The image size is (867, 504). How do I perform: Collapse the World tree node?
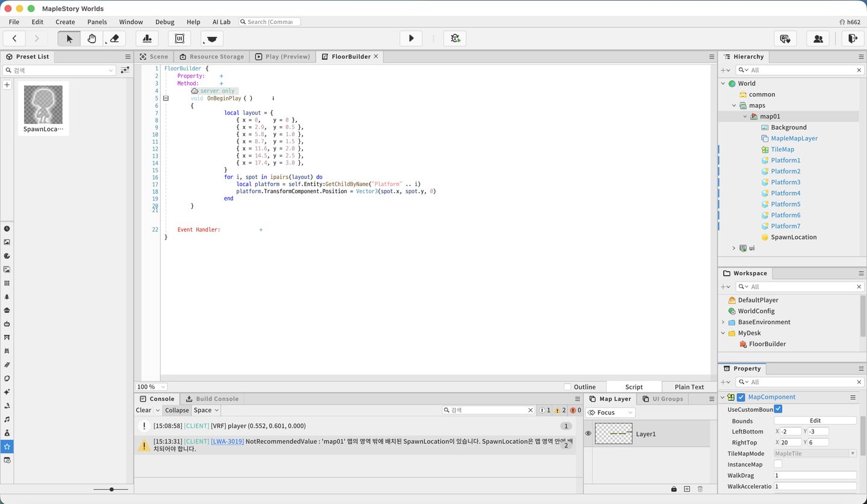[723, 84]
